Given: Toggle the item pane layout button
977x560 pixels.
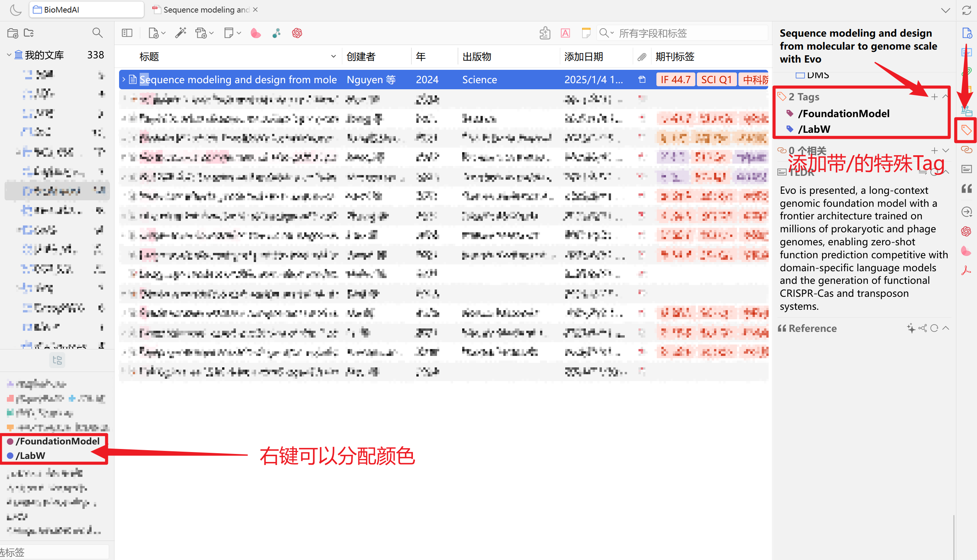Looking at the screenshot, I should coord(127,33).
